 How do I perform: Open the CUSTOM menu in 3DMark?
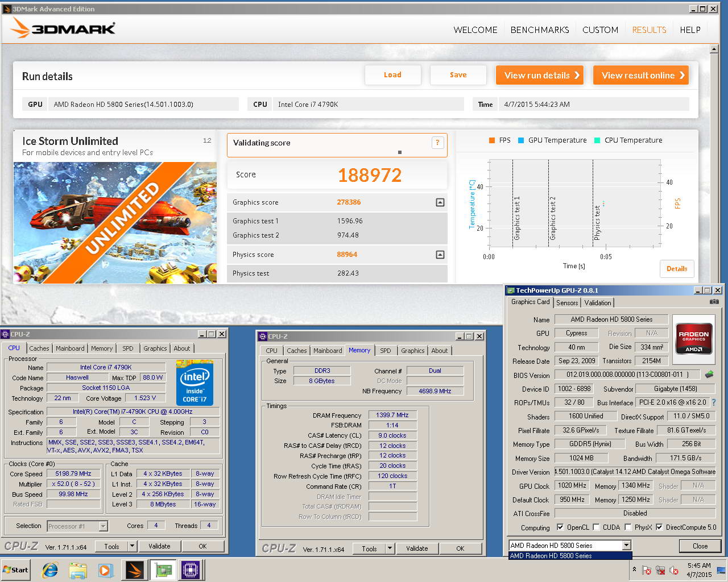point(600,30)
